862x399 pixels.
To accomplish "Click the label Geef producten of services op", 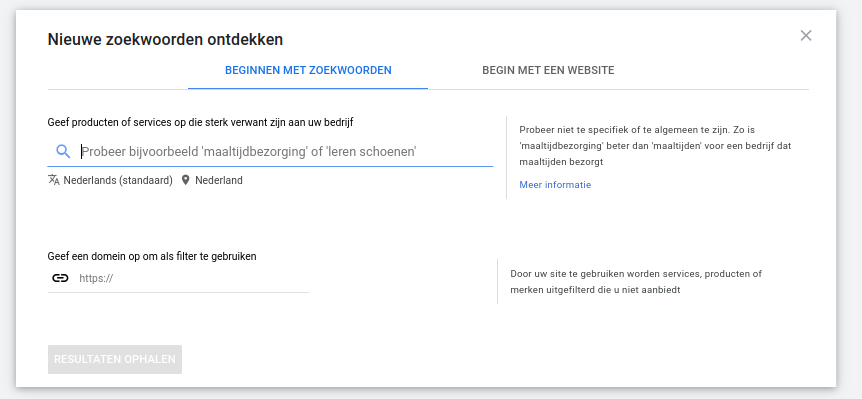I will pyautogui.click(x=200, y=122).
